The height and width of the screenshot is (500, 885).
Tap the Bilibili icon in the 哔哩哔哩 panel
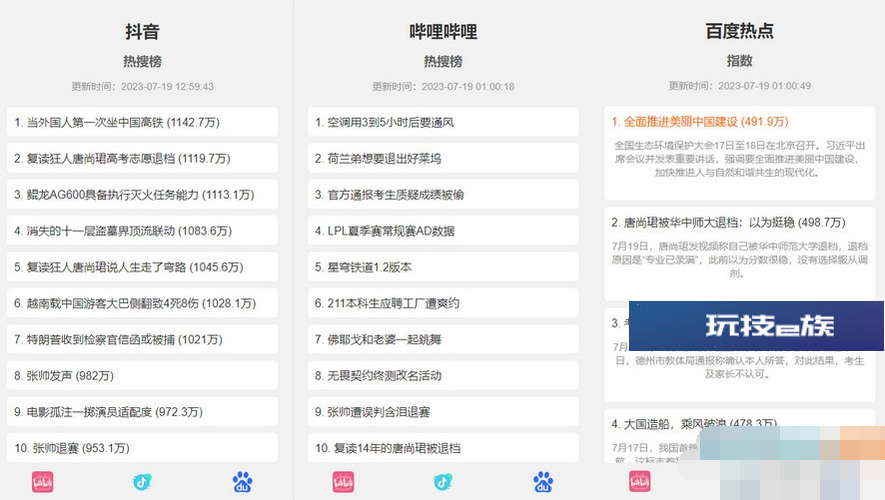343,482
